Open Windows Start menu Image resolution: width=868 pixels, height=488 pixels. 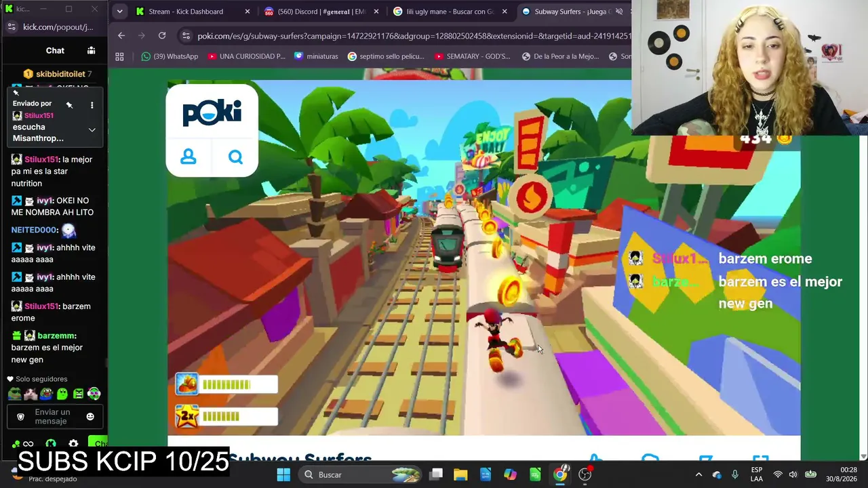[x=283, y=474]
